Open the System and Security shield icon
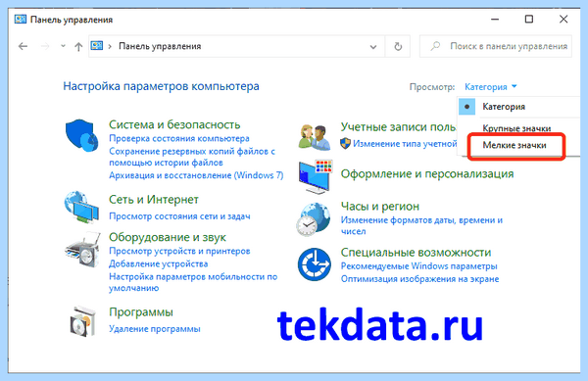Screen dimensions: 588x381 (81, 135)
